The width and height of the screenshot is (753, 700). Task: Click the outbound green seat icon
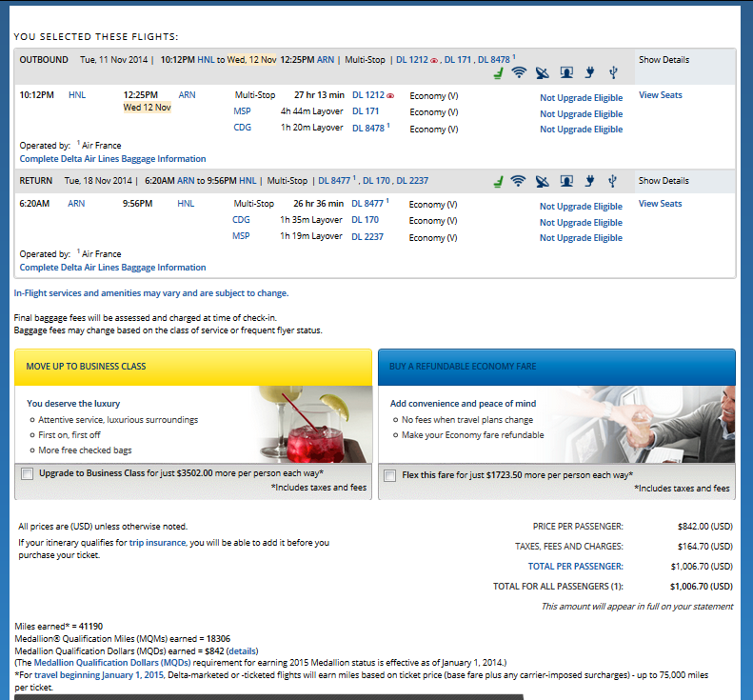click(497, 72)
